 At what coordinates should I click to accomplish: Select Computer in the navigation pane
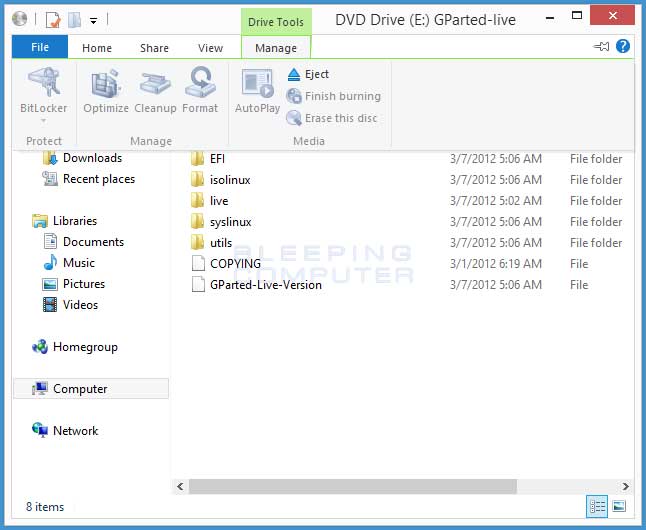click(x=80, y=389)
